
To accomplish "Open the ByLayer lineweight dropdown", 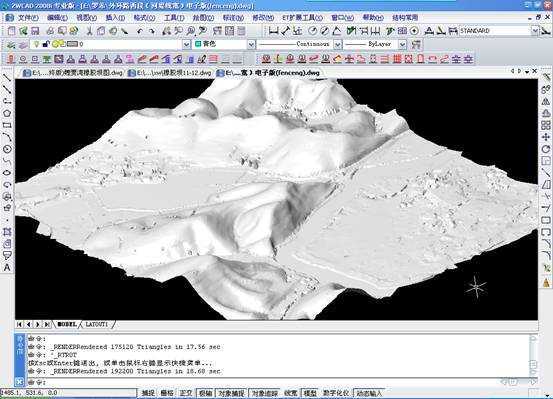I will (x=402, y=44).
